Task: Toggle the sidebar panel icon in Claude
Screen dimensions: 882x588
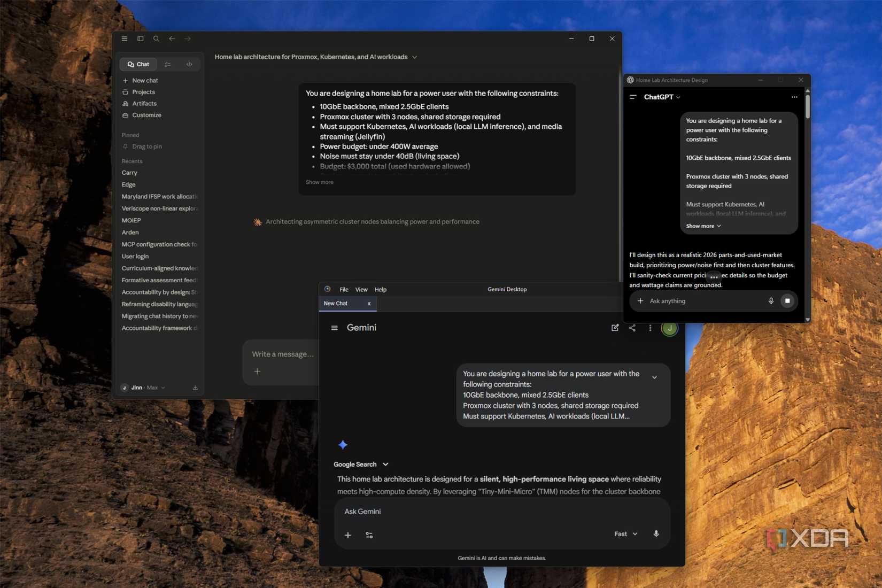Action: [x=141, y=38]
